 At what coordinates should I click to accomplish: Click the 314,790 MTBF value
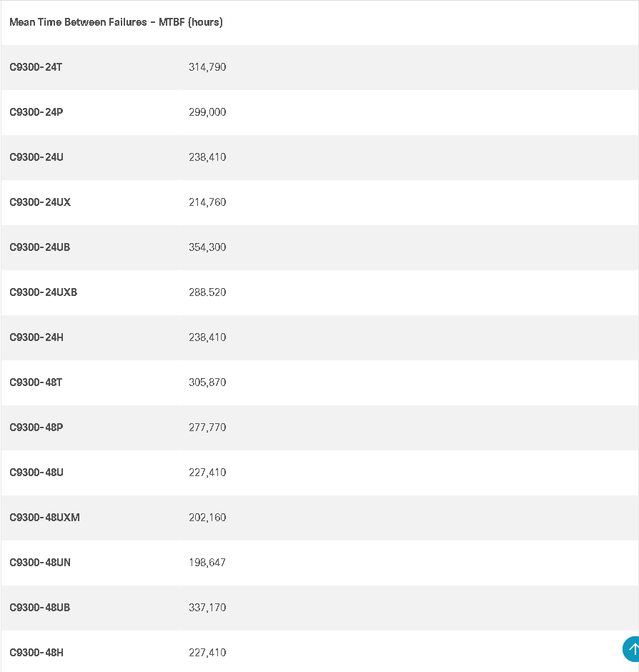point(207,67)
